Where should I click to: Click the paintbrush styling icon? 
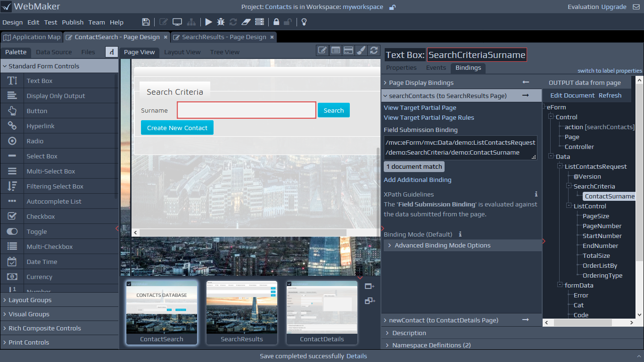click(361, 50)
